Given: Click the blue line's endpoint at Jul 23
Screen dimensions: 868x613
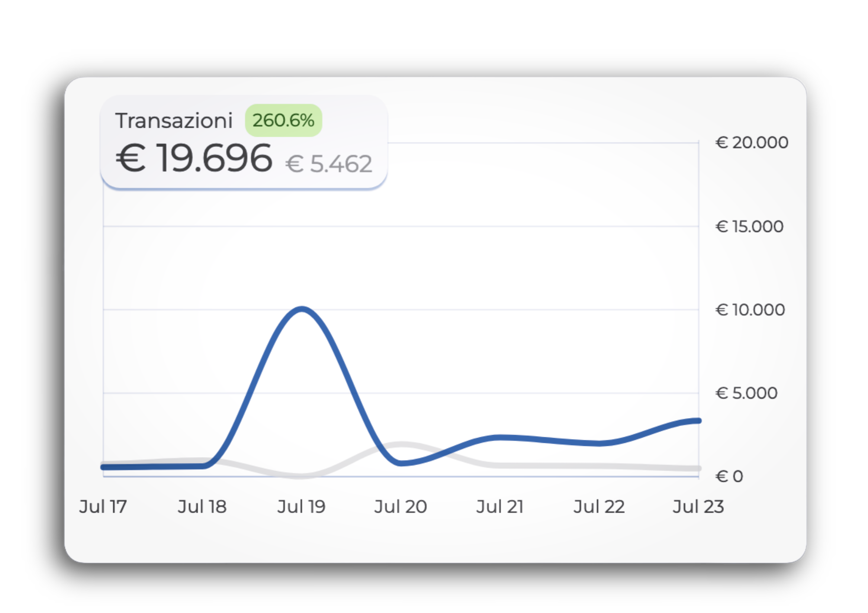Looking at the screenshot, I should pos(698,421).
